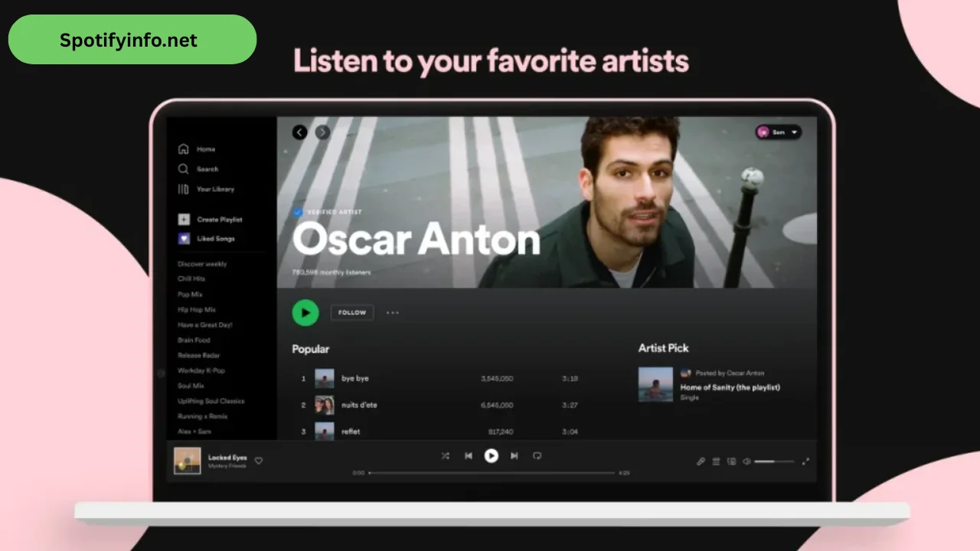Image resolution: width=980 pixels, height=551 pixels.
Task: Toggle shuffle playback
Action: pos(446,456)
